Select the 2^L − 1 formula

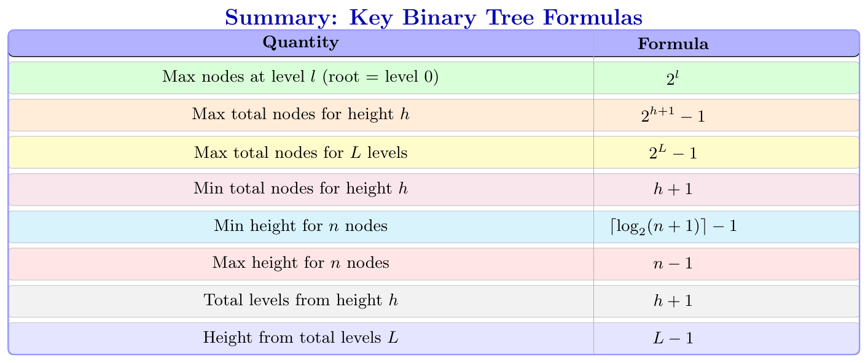pyautogui.click(x=673, y=152)
